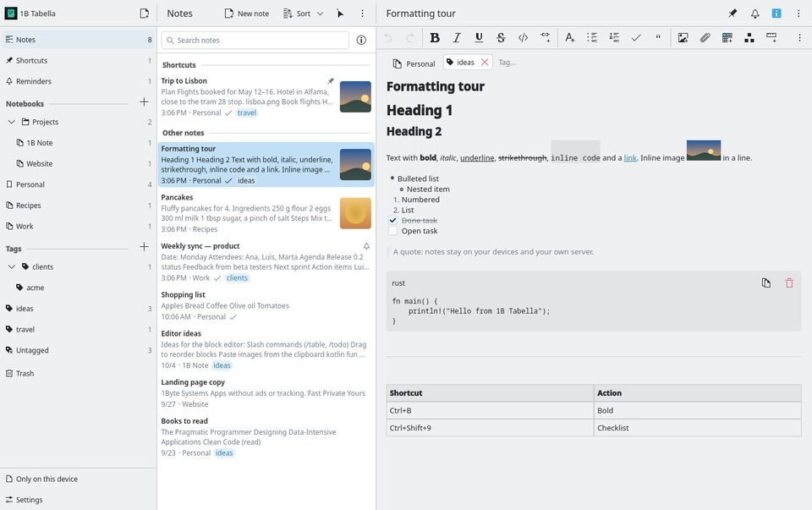The height and width of the screenshot is (510, 812).
Task: Delete the rust code block
Action: pos(789,282)
